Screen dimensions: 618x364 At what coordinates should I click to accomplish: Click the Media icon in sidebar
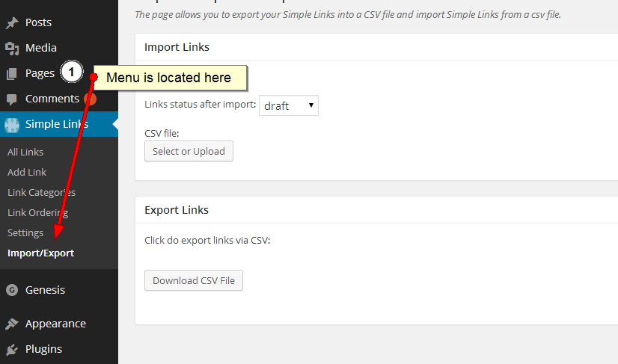(x=12, y=48)
